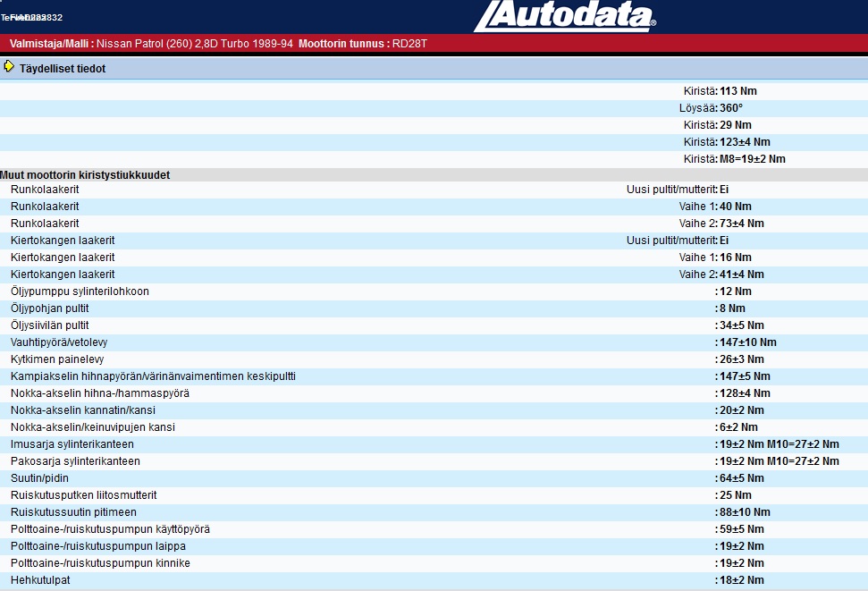Click the Öljypohjan pultit row

49,308
